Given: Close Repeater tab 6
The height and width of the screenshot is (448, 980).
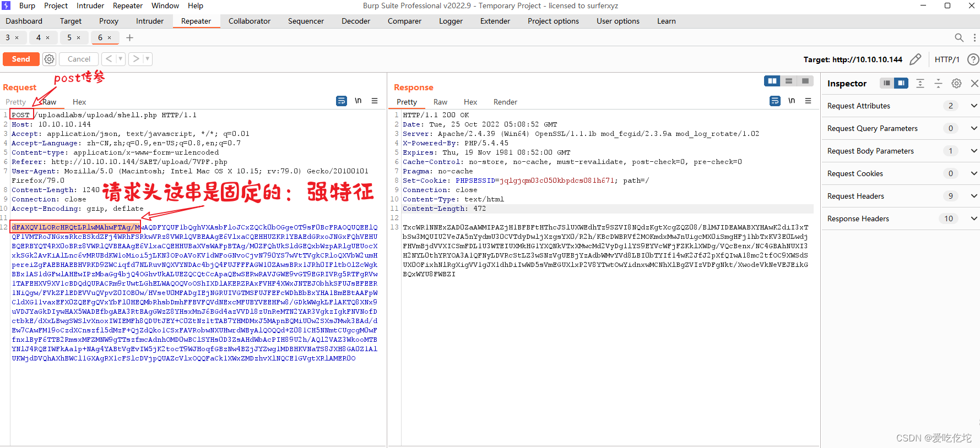Looking at the screenshot, I should tap(109, 37).
